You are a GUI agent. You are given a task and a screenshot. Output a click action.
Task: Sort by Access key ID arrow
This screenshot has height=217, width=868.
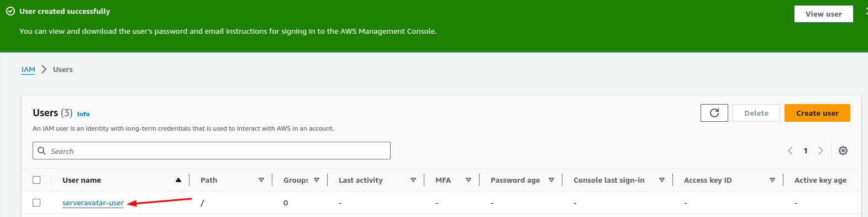click(x=772, y=180)
